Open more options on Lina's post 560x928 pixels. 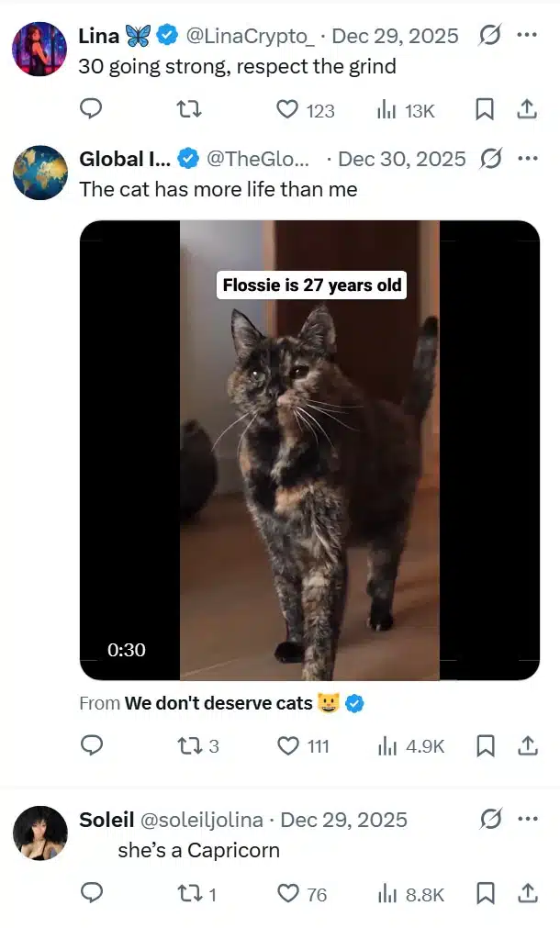(x=527, y=36)
